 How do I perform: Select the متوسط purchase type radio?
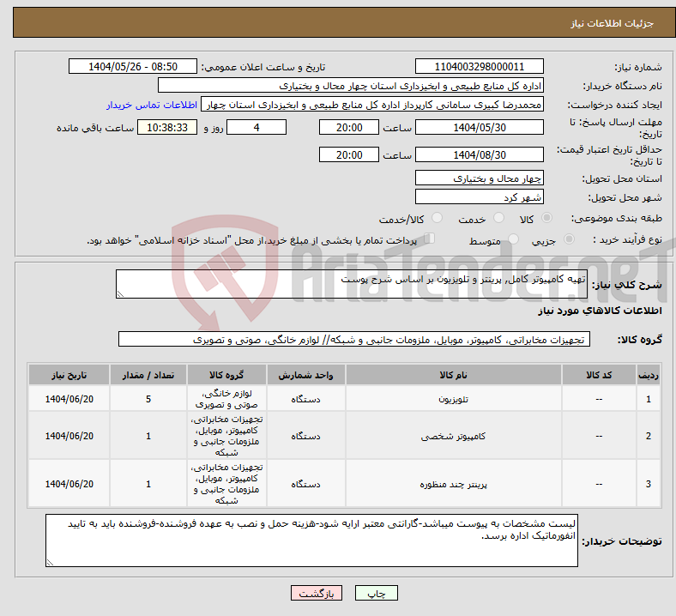pos(513,239)
